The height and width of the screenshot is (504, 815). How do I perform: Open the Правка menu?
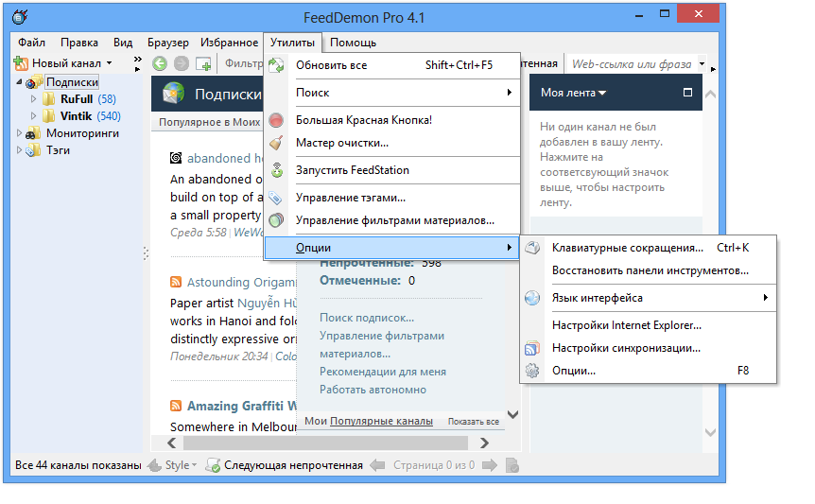(79, 43)
